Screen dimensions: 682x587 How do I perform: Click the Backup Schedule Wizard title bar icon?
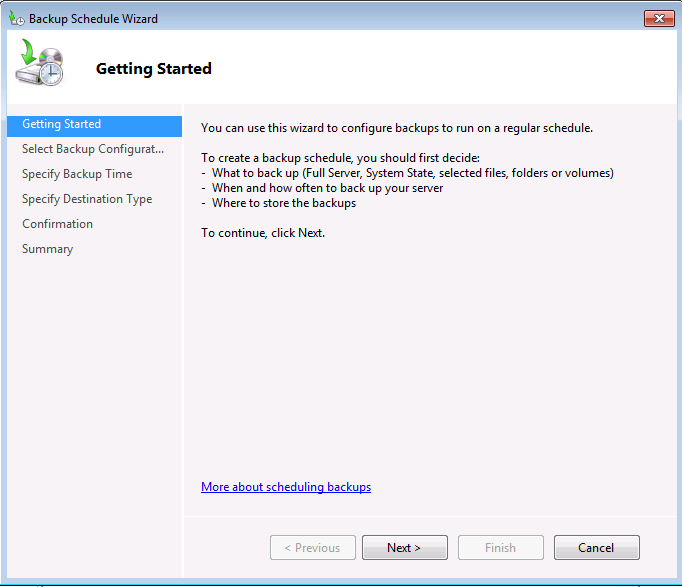(16, 18)
